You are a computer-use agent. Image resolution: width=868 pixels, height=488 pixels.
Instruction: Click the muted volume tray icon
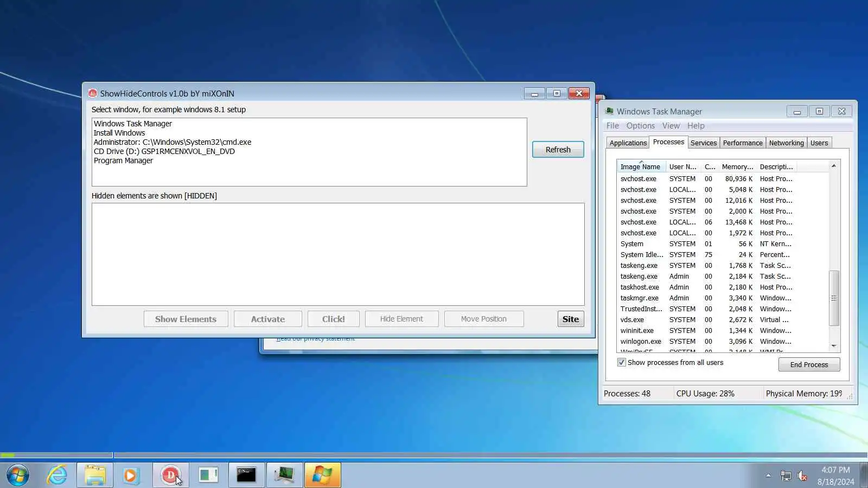point(802,476)
